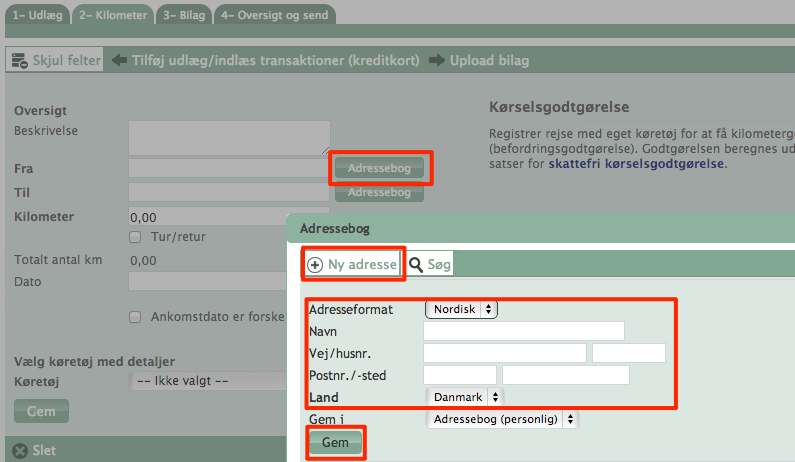
Task: Click the Slet cross icon
Action: coord(20,451)
